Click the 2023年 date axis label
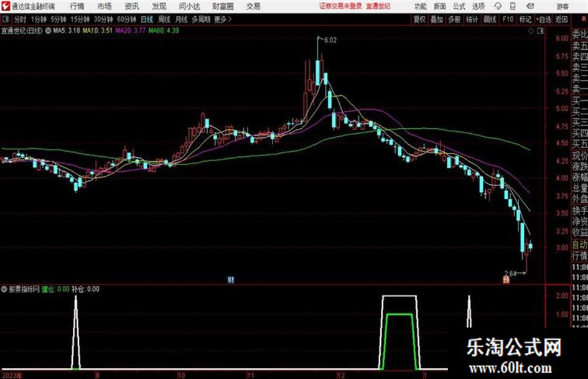Image resolution: width=588 pixels, height=379 pixels. (12, 375)
